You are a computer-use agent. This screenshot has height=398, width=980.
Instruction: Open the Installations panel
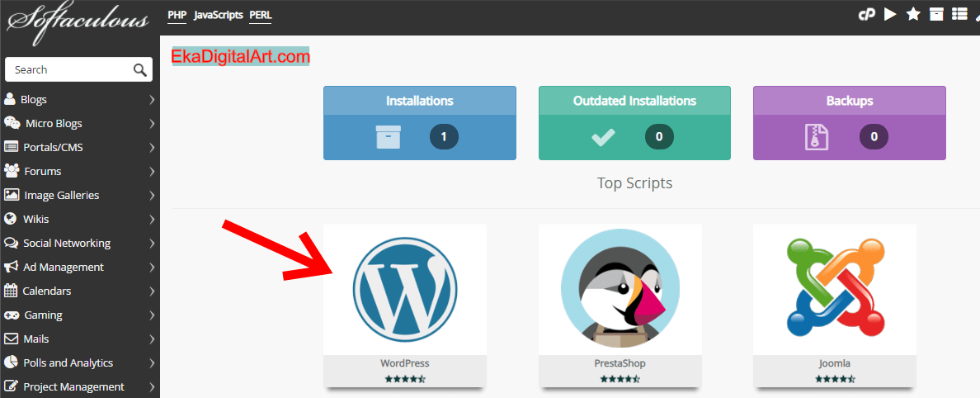(x=419, y=123)
